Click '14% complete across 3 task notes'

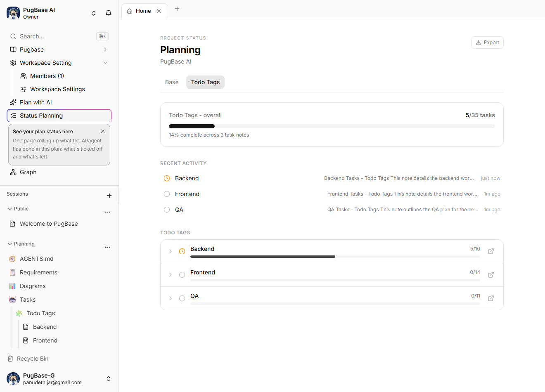209,135
